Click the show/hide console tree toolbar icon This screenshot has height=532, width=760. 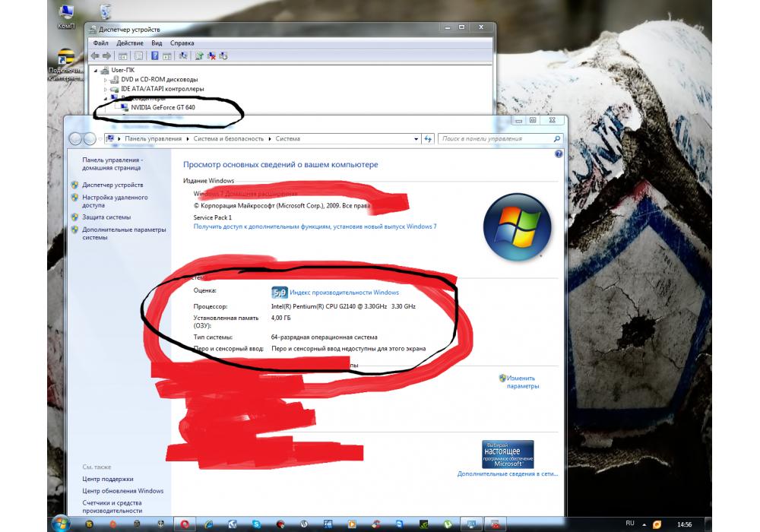pos(122,56)
